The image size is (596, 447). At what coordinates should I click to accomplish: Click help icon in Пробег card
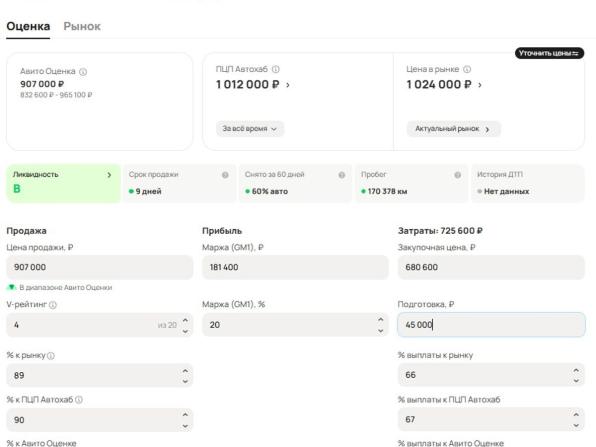(458, 175)
